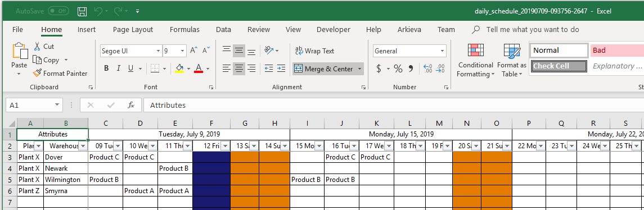
Task: Toggle the Merge & Center button
Action: click(323, 69)
